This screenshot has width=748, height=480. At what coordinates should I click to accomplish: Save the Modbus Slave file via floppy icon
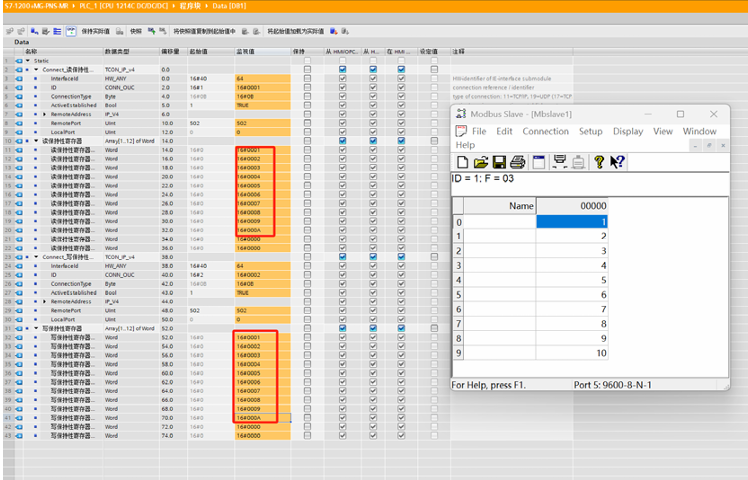tap(498, 162)
